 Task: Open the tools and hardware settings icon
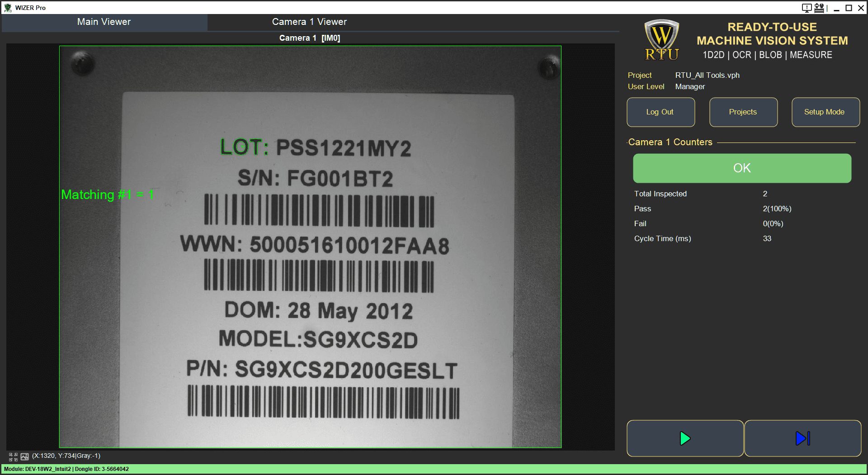pos(819,8)
